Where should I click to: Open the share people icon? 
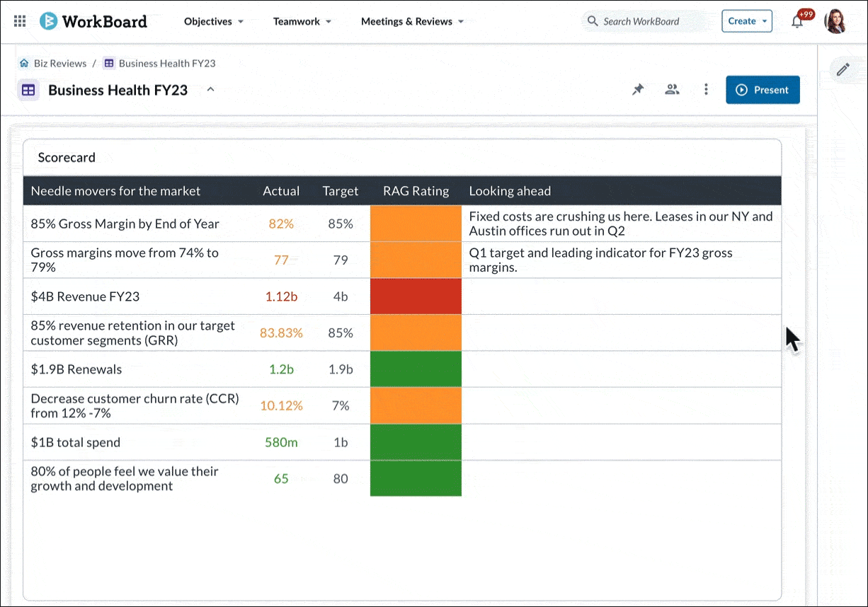[x=672, y=90]
